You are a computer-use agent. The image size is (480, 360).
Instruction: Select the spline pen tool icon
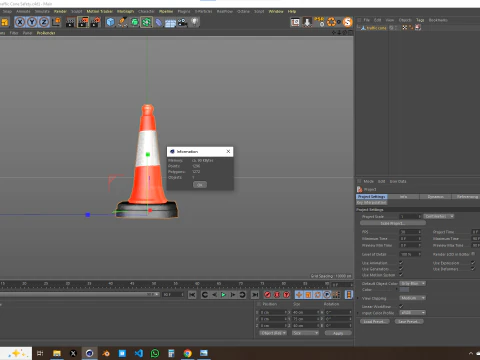point(122,22)
